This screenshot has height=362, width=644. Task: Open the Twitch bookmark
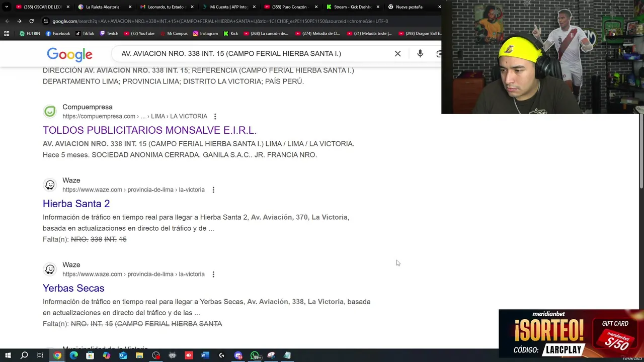point(109,34)
